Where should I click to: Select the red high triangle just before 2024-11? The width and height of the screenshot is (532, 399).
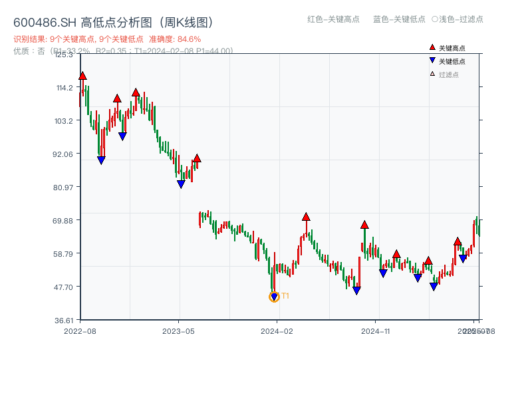364,225
